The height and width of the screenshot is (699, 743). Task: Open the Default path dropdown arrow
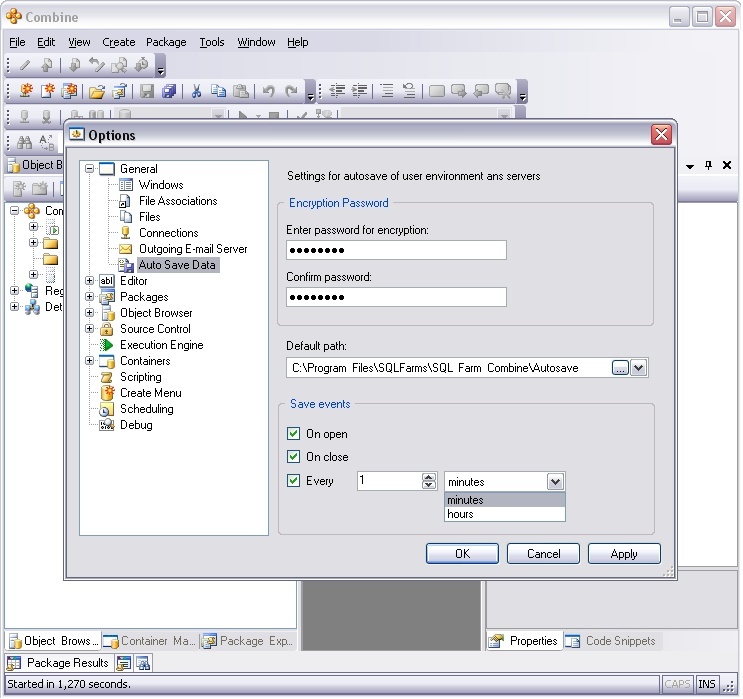tap(640, 368)
